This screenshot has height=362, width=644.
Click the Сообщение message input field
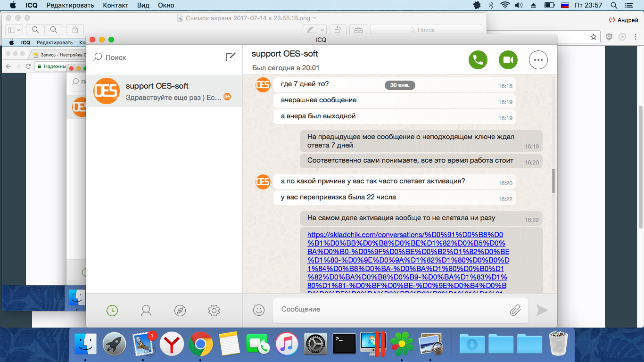coord(400,310)
